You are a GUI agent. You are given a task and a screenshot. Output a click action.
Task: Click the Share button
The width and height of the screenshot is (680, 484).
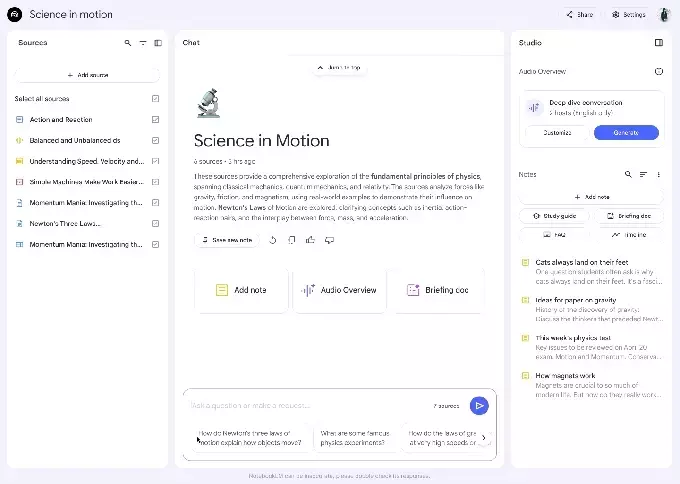point(580,14)
